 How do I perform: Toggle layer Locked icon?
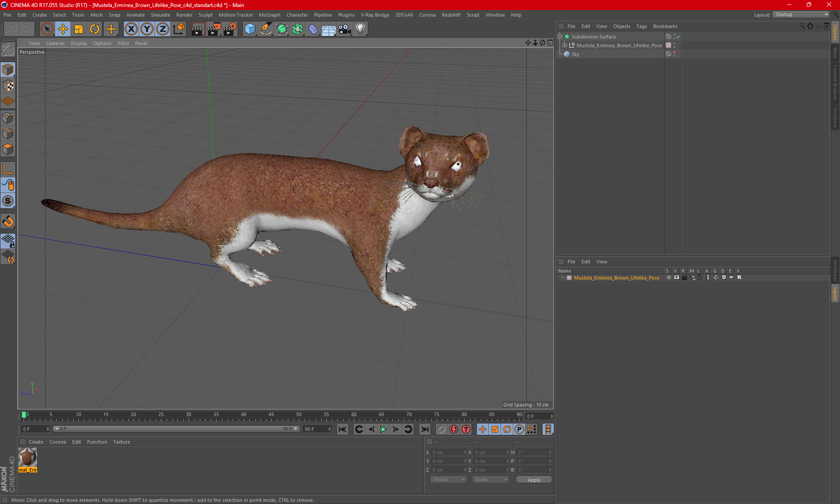pos(700,277)
